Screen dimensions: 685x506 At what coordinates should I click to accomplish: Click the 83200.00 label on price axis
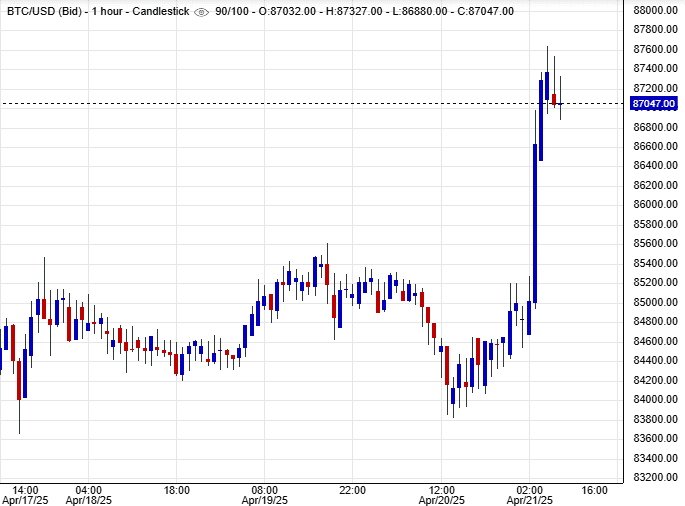[x=655, y=477]
